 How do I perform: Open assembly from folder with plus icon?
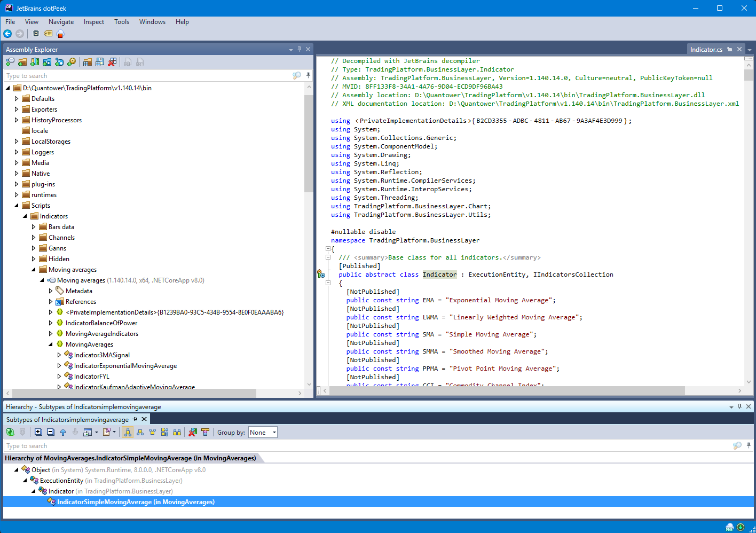click(x=22, y=62)
